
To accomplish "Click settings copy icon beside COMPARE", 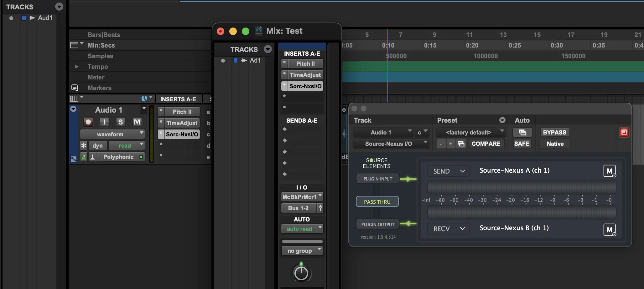I will click(461, 144).
